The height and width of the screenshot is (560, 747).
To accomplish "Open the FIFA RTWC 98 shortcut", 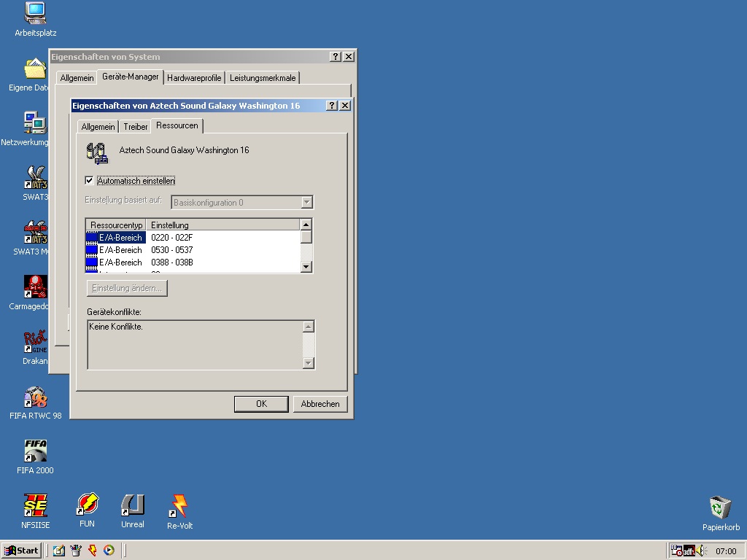I will [35, 397].
